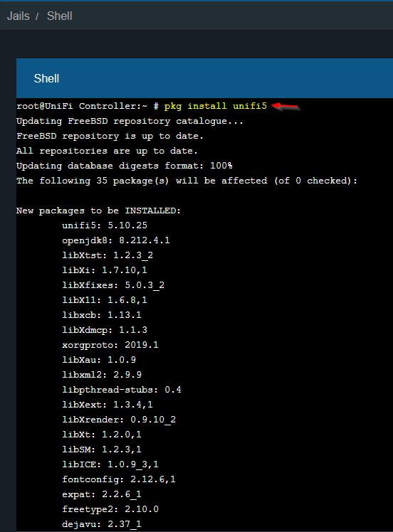393x532 pixels.
Task: Click the libpthread-stubs: 0.4 entry
Action: [x=122, y=390]
